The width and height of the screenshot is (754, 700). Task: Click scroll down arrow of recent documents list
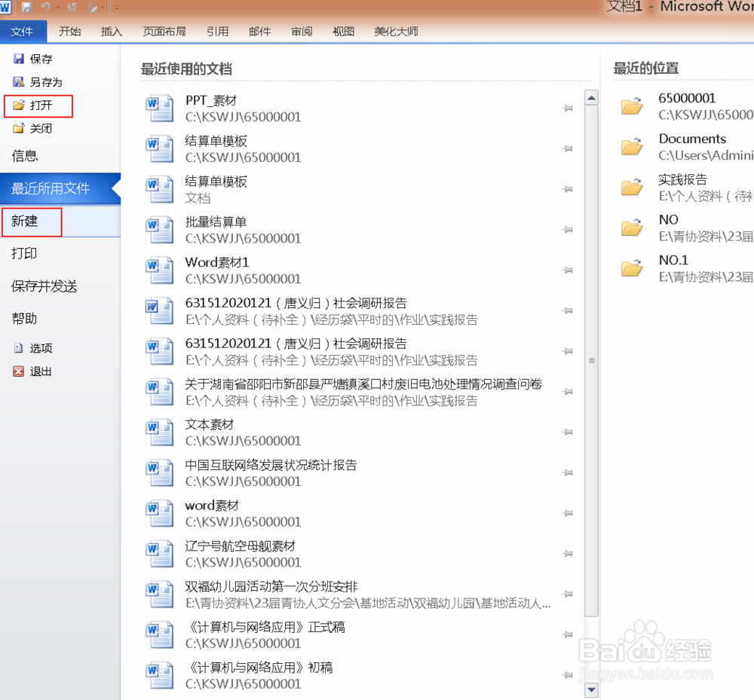[591, 690]
